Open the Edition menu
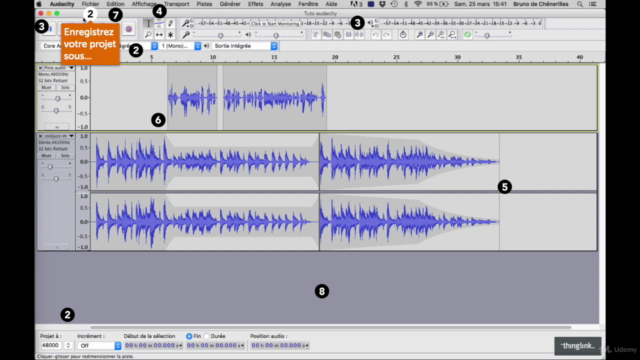This screenshot has height=360, width=640. coord(116,4)
